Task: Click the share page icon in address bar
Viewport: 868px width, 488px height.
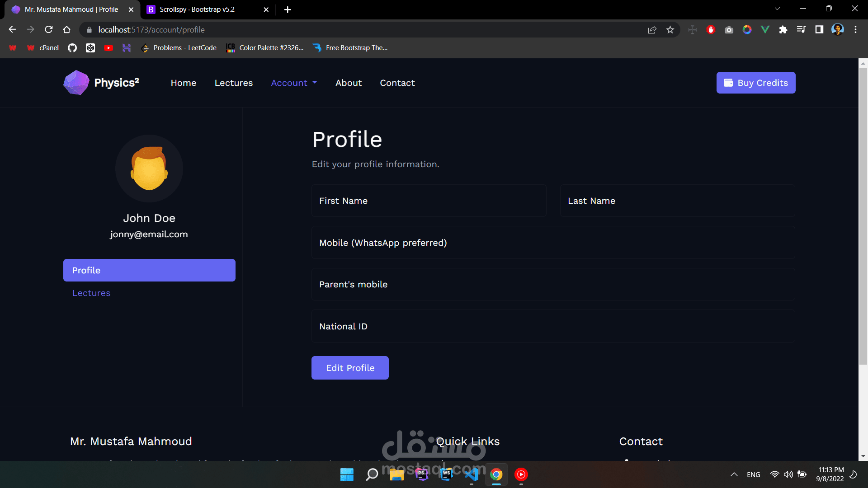Action: pos(652,30)
